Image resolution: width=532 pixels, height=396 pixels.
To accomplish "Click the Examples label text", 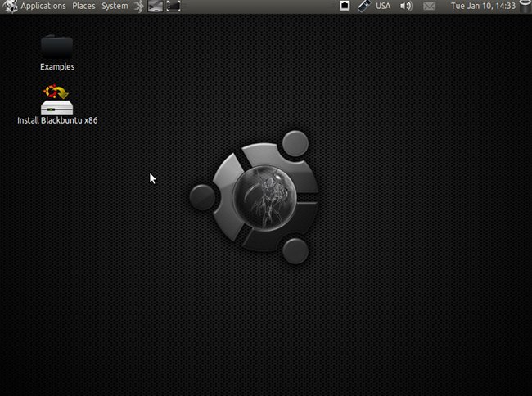I will point(57,67).
